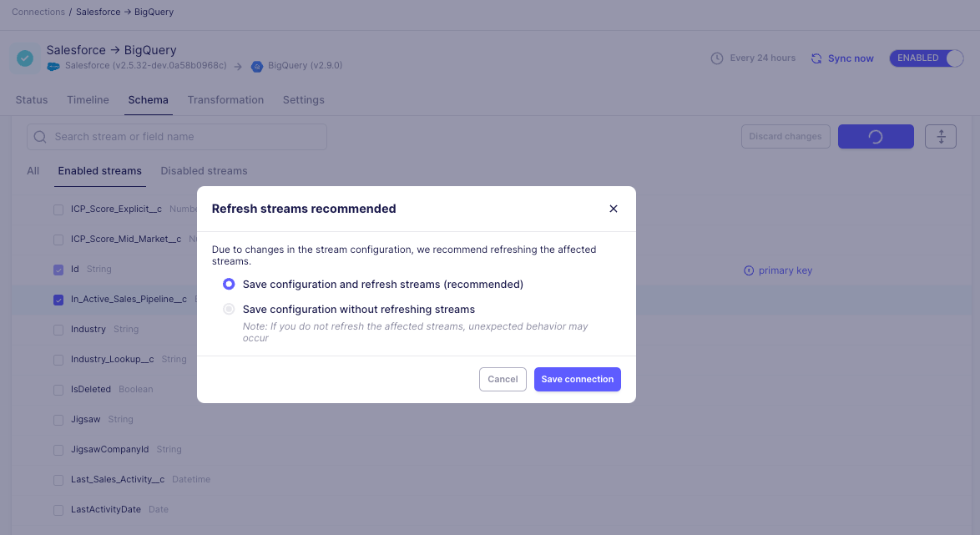This screenshot has height=535, width=980.
Task: Uncheck the Id stream checkbox
Action: (58, 270)
